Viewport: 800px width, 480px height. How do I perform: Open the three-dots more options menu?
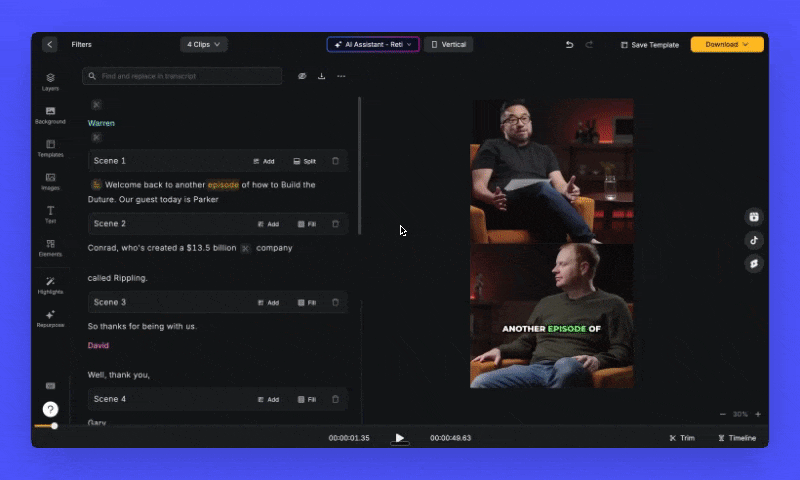click(341, 76)
